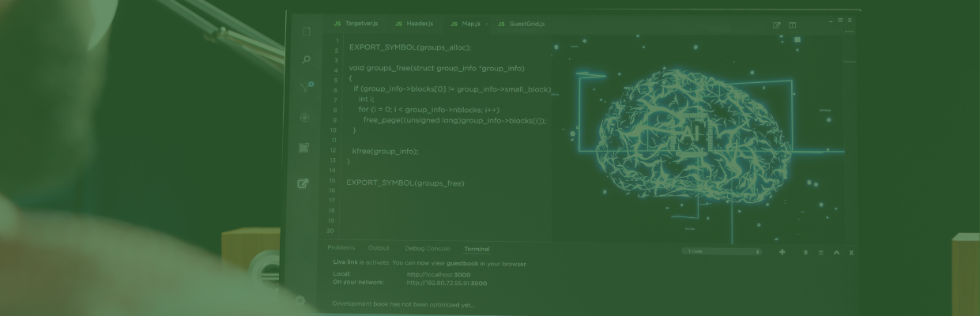980x316 pixels.
Task: Add new terminal with plus icon
Action: pos(782,252)
